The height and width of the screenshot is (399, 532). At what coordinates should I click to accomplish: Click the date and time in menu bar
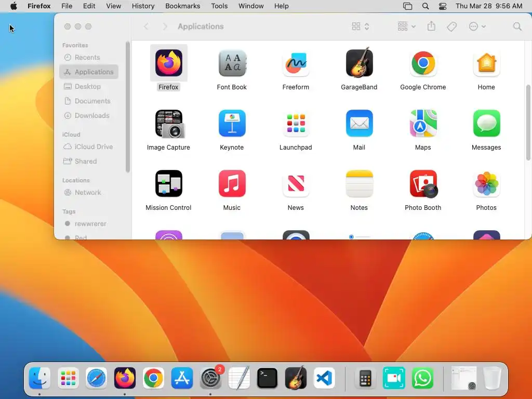(x=489, y=6)
